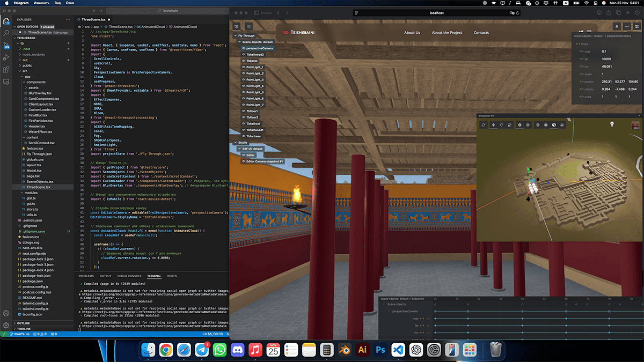Toggle the Theatre outline panel button
The image size is (644, 362).
pyautogui.click(x=237, y=26)
